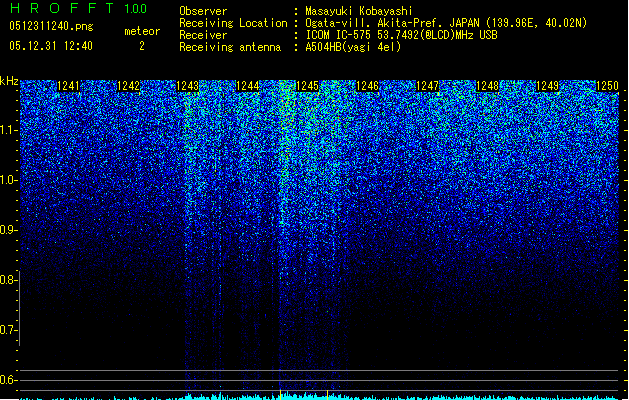Click the HROFFT program title
This screenshot has height=400, width=629.
point(63,8)
